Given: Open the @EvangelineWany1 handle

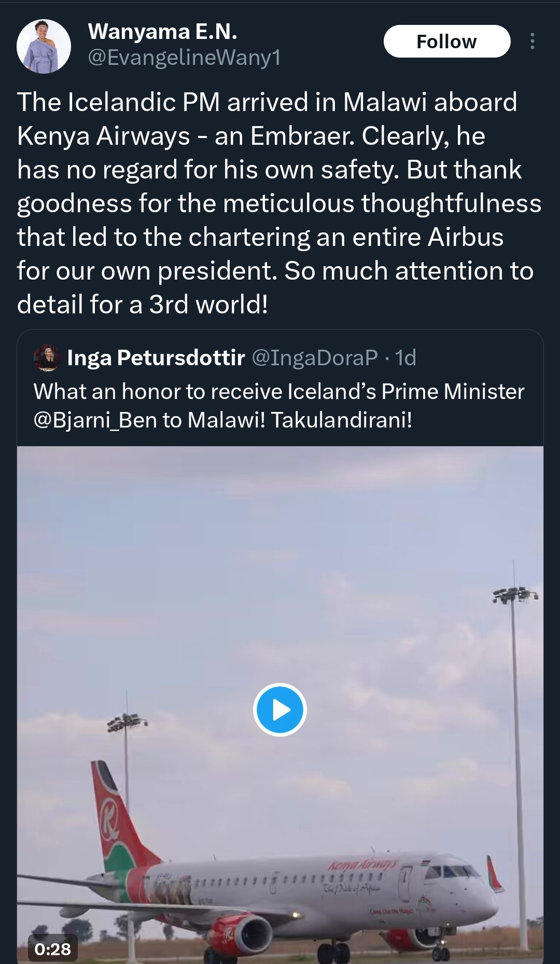Looking at the screenshot, I should tap(185, 58).
